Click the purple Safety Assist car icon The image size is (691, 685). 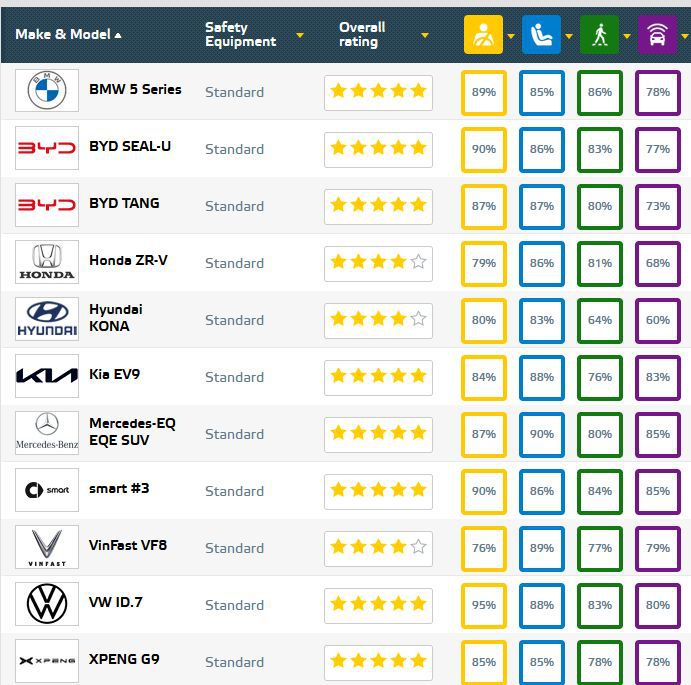657,34
